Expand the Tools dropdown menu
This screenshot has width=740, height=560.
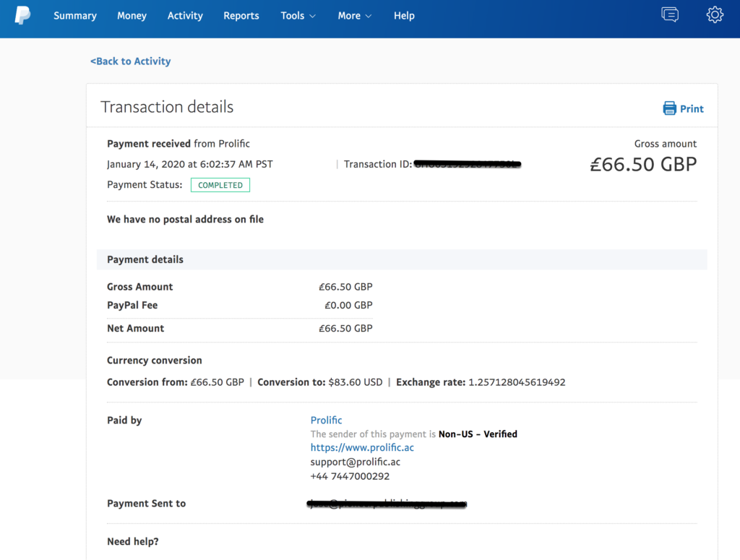tap(298, 16)
